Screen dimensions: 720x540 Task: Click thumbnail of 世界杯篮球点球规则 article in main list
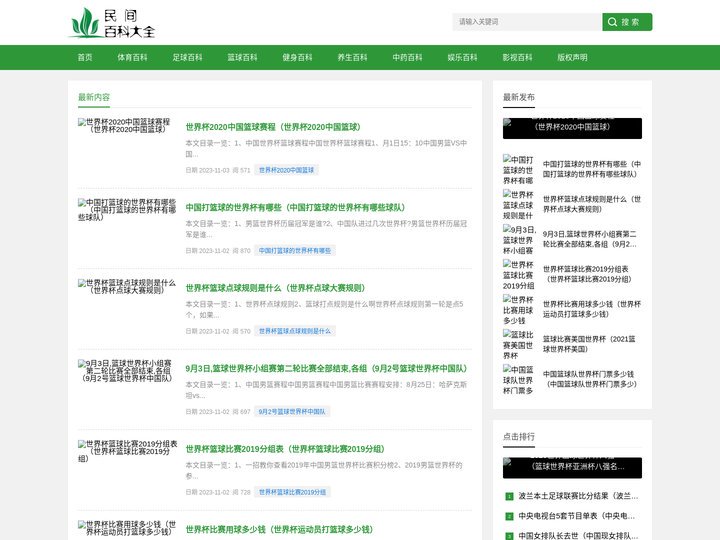(127, 286)
